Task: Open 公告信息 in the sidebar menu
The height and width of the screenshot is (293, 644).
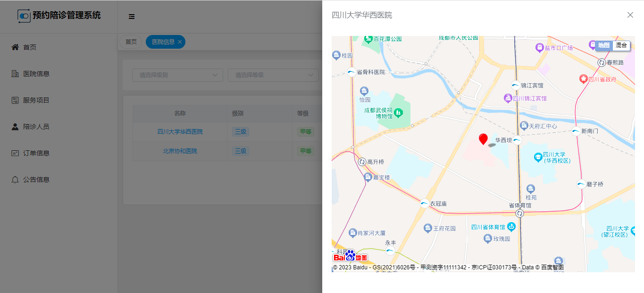Action: click(59, 180)
